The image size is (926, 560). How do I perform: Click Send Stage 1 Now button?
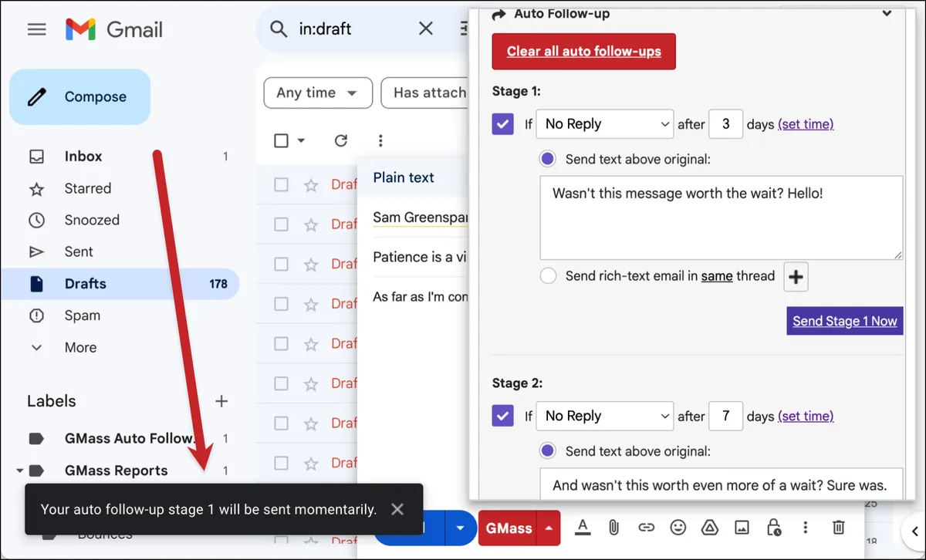[x=845, y=321]
